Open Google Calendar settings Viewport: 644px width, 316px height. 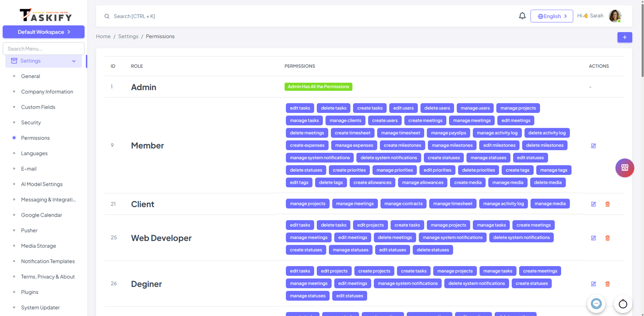41,215
